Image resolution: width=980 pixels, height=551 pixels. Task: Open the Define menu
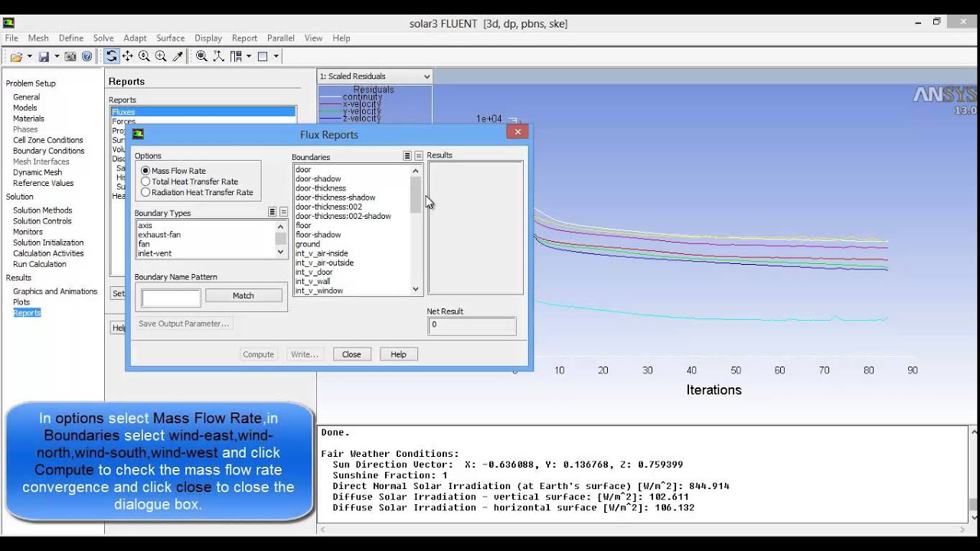pos(71,38)
